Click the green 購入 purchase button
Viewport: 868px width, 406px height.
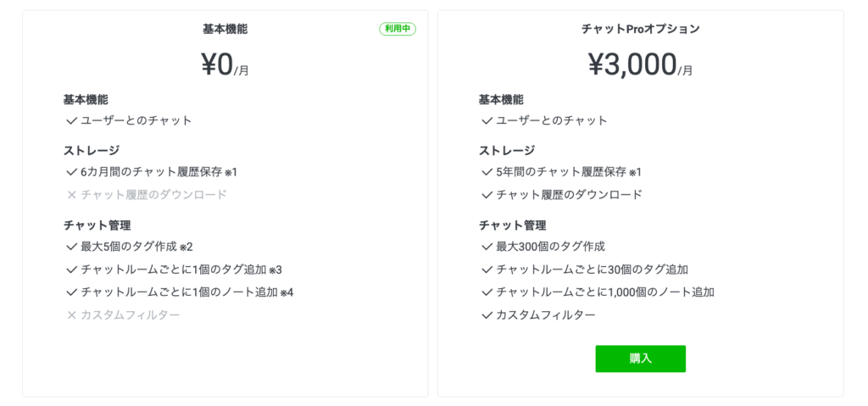(x=640, y=359)
